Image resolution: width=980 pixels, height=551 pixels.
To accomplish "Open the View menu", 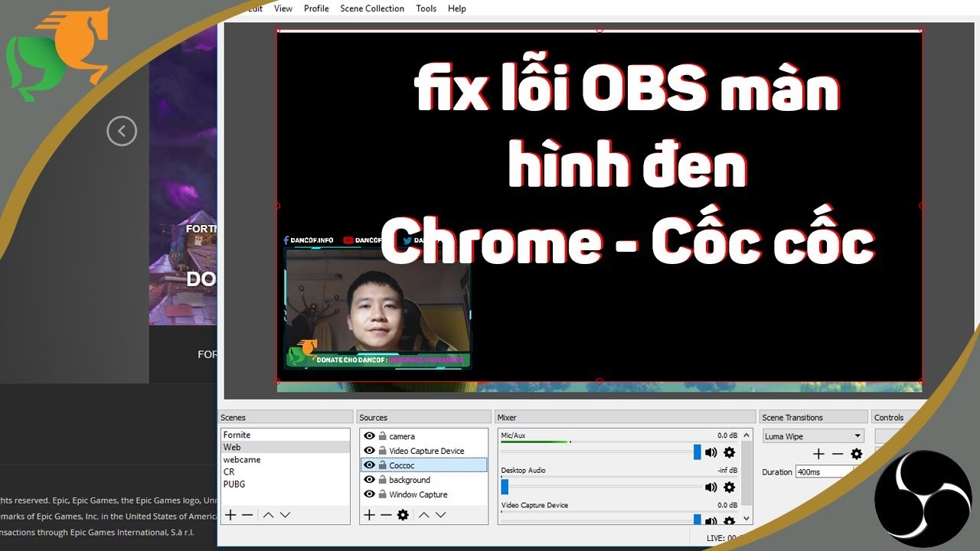I will (283, 8).
